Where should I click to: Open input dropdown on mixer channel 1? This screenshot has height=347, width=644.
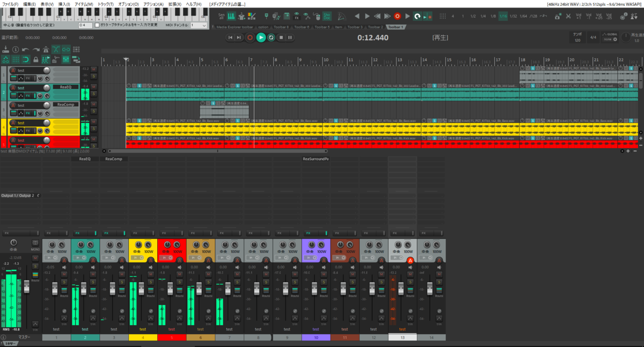50,257
